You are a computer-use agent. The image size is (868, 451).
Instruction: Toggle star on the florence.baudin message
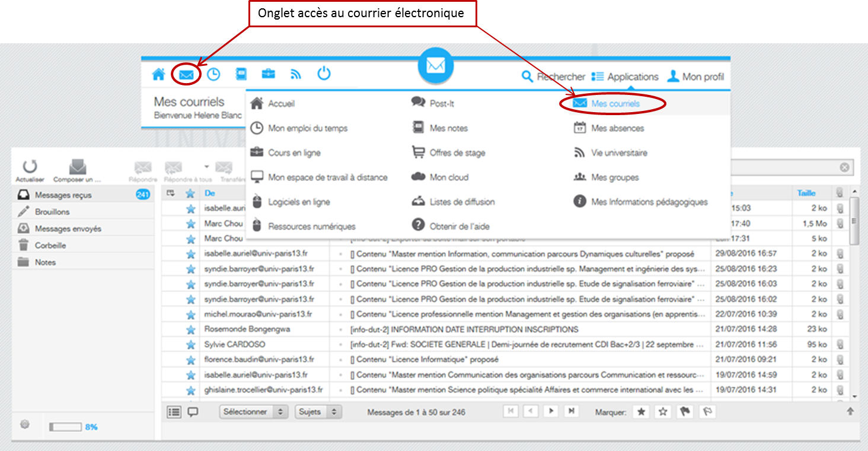tap(190, 360)
